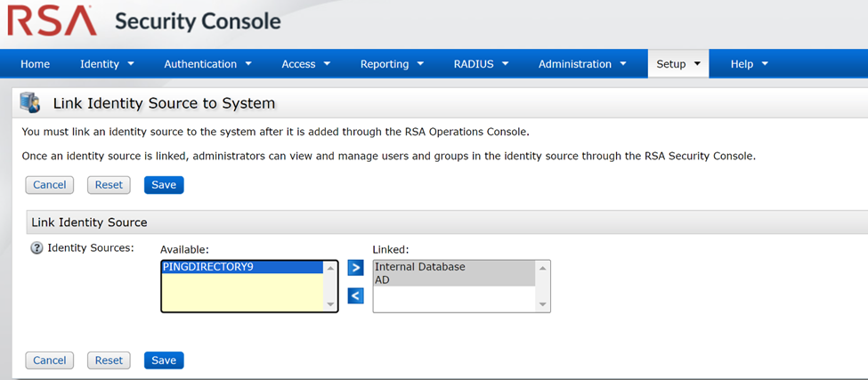Go to the Home tab
The height and width of the screenshot is (380, 868).
click(x=36, y=64)
